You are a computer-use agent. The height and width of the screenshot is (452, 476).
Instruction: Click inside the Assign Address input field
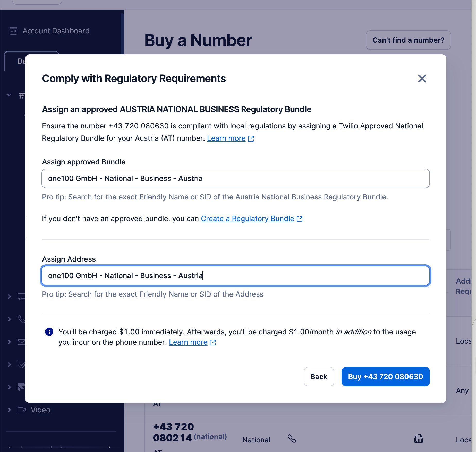pos(235,276)
